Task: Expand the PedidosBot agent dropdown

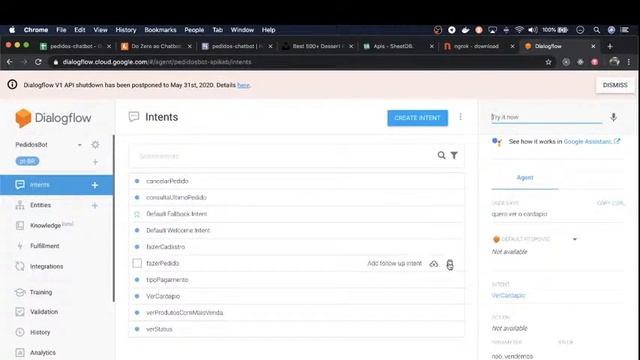Action: [x=80, y=145]
